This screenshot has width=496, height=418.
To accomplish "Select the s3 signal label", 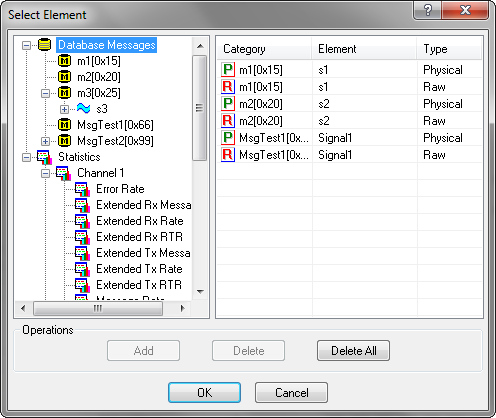I will point(102,109).
